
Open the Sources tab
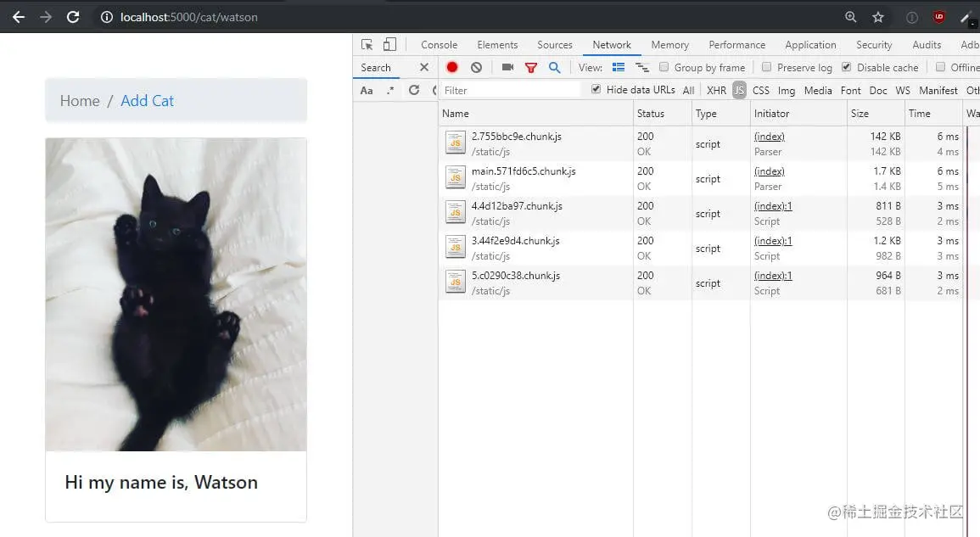(x=555, y=45)
